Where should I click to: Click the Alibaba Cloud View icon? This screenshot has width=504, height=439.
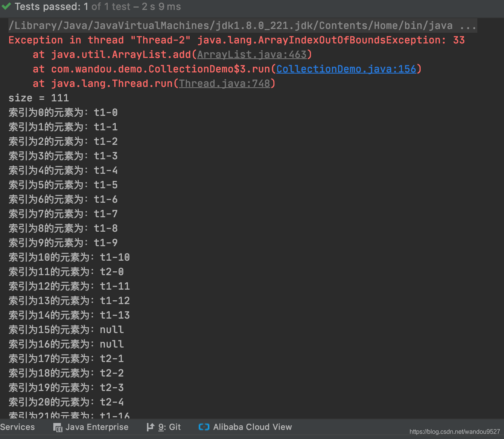(204, 427)
